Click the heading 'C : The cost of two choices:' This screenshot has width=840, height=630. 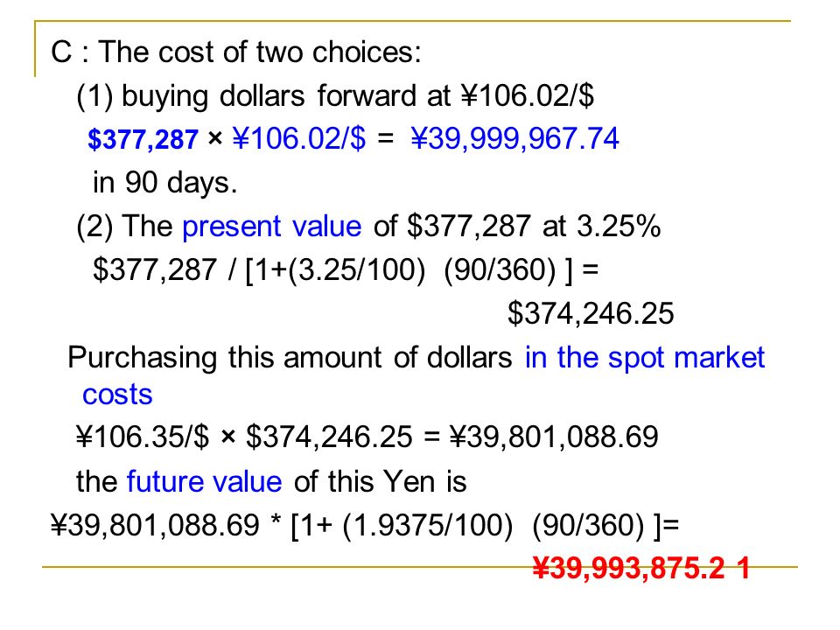click(x=236, y=52)
